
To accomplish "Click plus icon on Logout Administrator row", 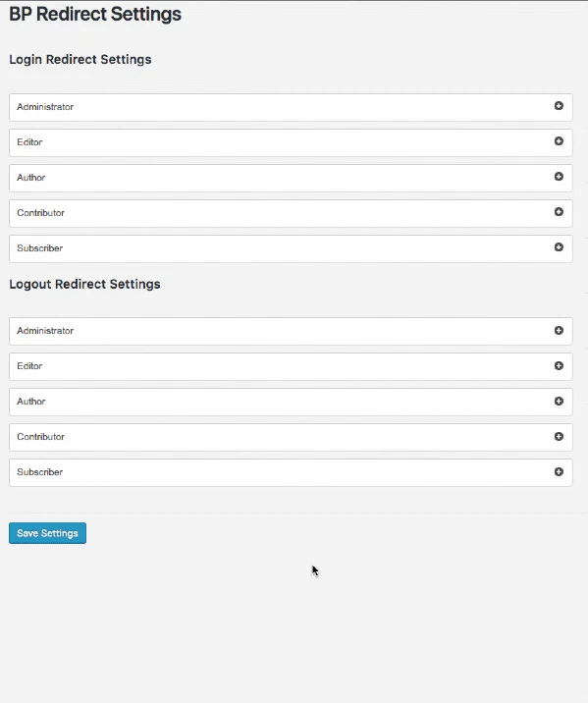I will point(559,331).
